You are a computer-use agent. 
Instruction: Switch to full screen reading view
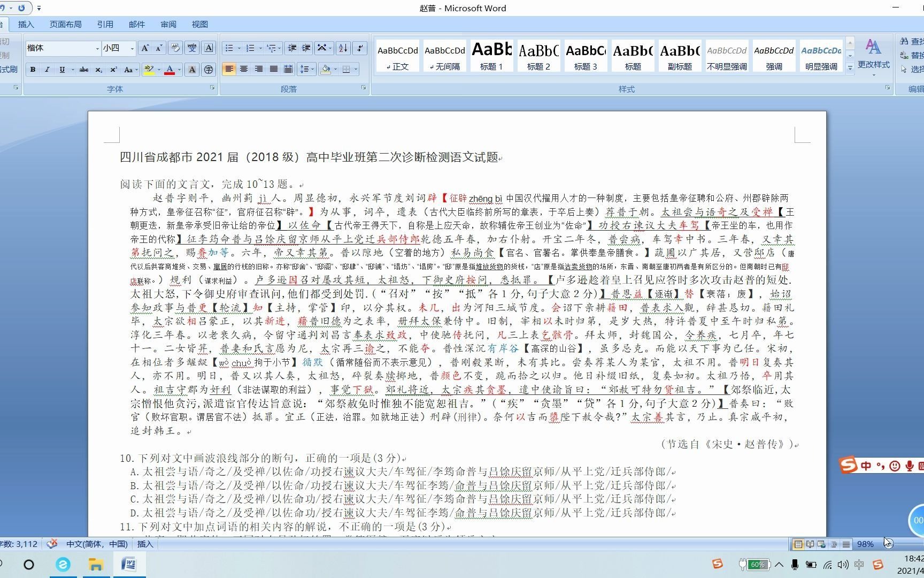[x=810, y=544]
